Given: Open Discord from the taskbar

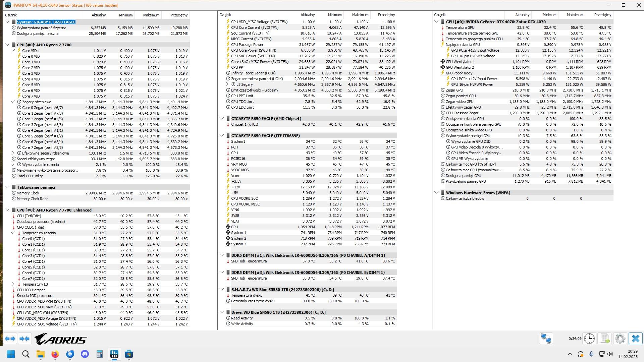Looking at the screenshot, I should coord(85,354).
